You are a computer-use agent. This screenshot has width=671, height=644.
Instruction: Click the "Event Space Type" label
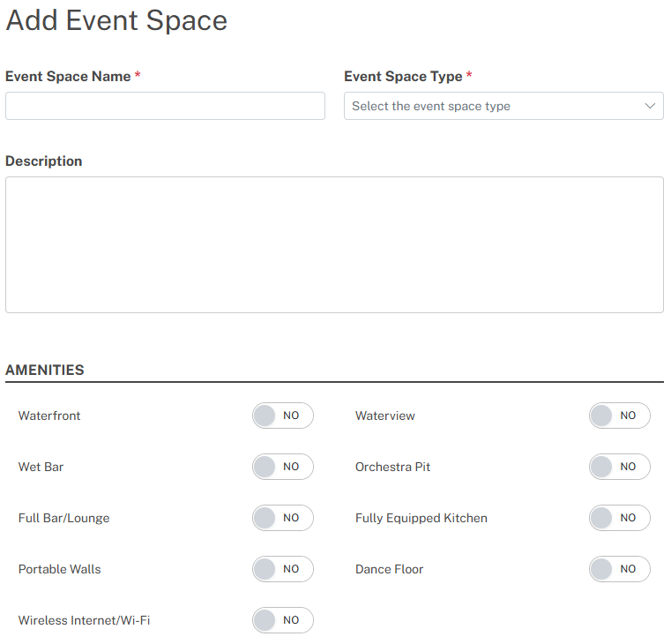coord(403,76)
